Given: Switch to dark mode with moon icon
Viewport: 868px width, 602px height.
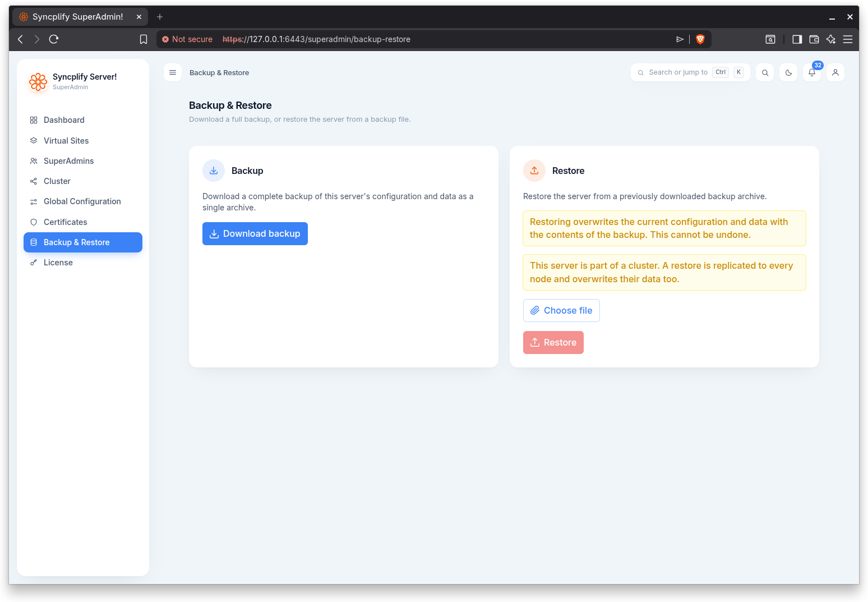Looking at the screenshot, I should coord(788,72).
